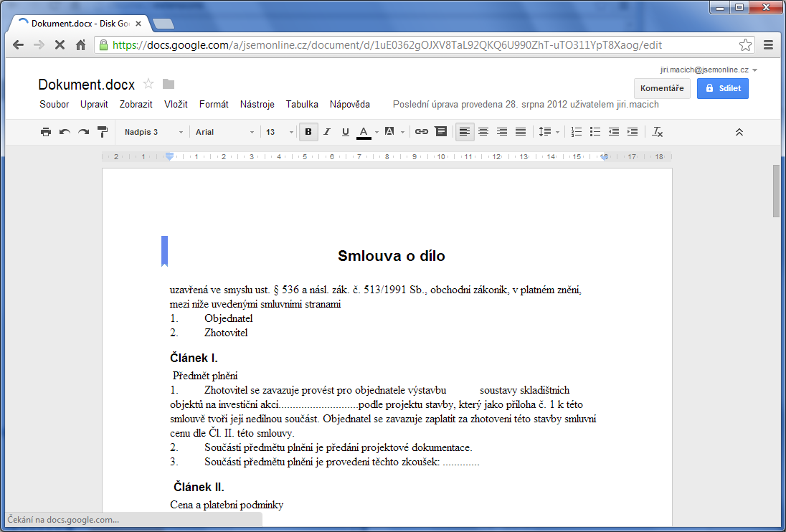Stop loading the page
Screen dimensions: 786x532
[x=60, y=45]
